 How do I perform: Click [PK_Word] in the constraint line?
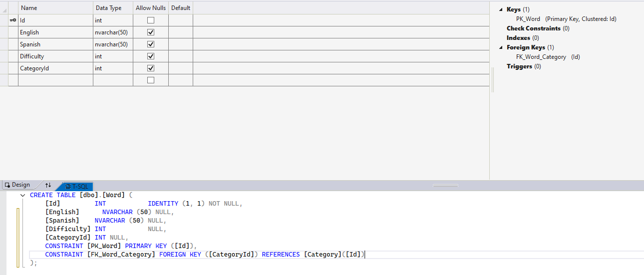coord(104,246)
